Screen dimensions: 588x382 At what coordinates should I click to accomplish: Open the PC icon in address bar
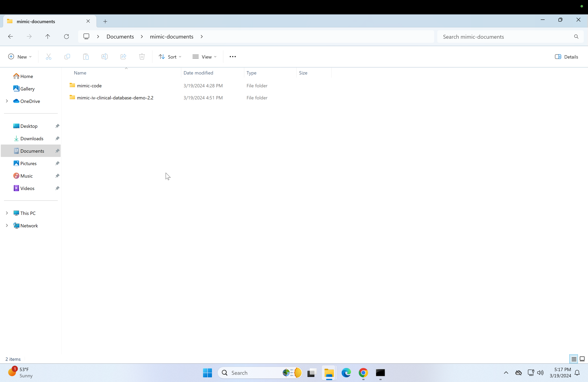(86, 37)
